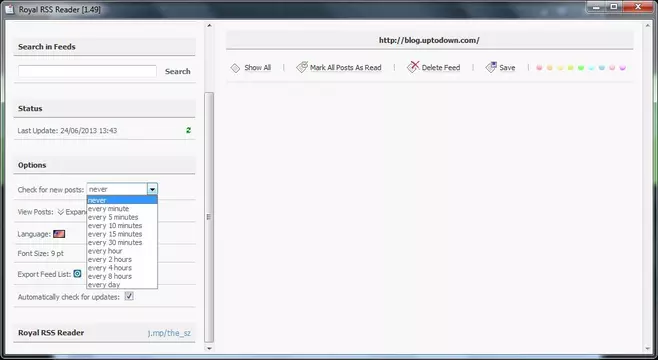The image size is (658, 360).
Task: Pick 'every 30 minutes' interval
Action: (x=122, y=242)
